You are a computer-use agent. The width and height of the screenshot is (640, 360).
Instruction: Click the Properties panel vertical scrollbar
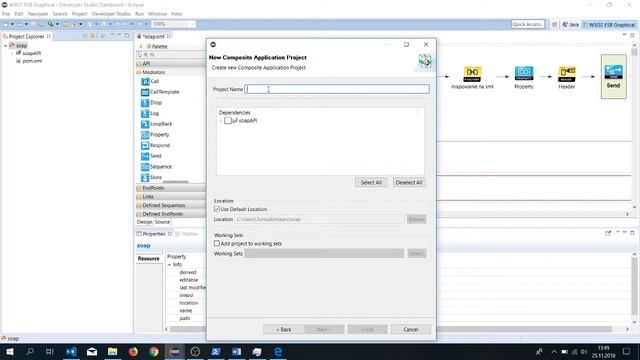[x=634, y=288]
